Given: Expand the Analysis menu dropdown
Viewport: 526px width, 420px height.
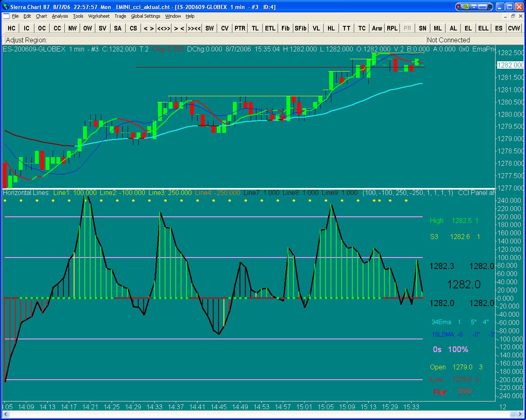Looking at the screenshot, I should [60, 16].
